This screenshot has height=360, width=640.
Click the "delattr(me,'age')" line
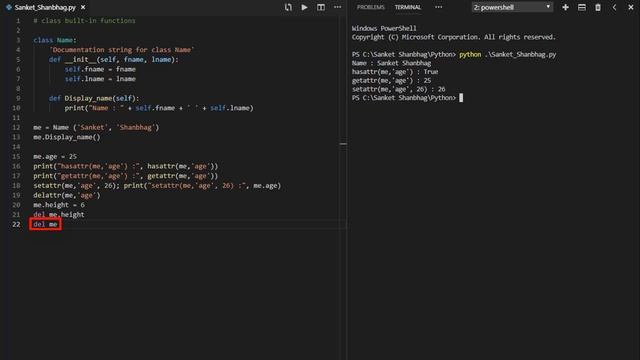67,195
